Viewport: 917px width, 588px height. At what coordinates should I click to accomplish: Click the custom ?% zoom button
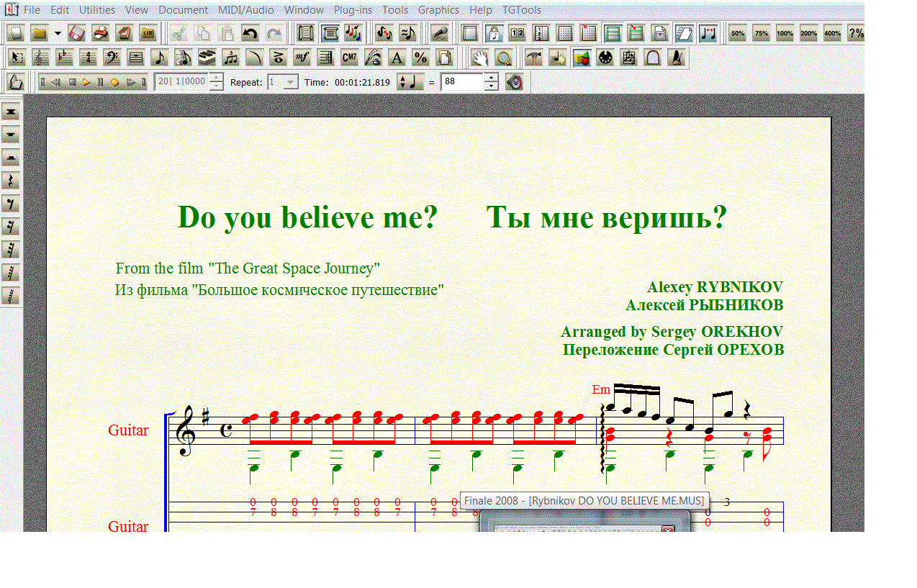click(856, 33)
